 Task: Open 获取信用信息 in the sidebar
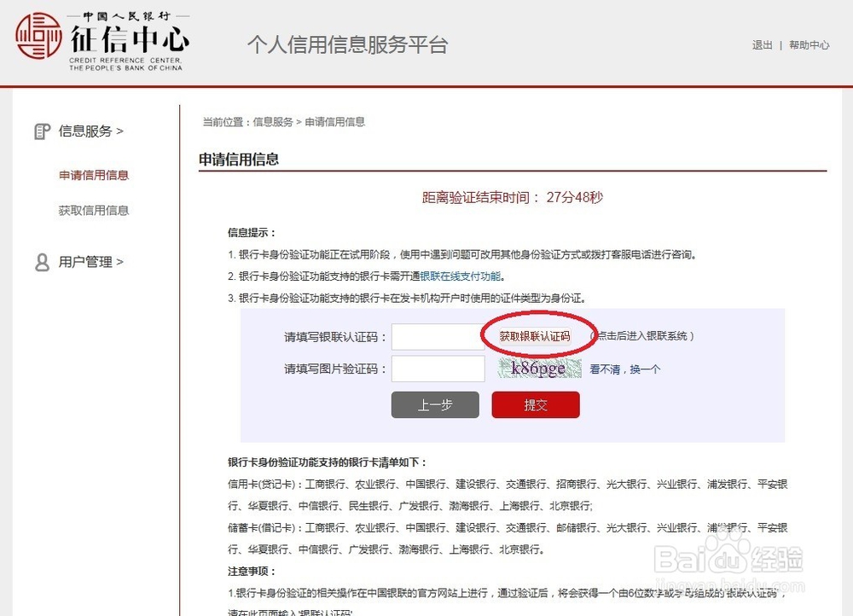point(94,211)
